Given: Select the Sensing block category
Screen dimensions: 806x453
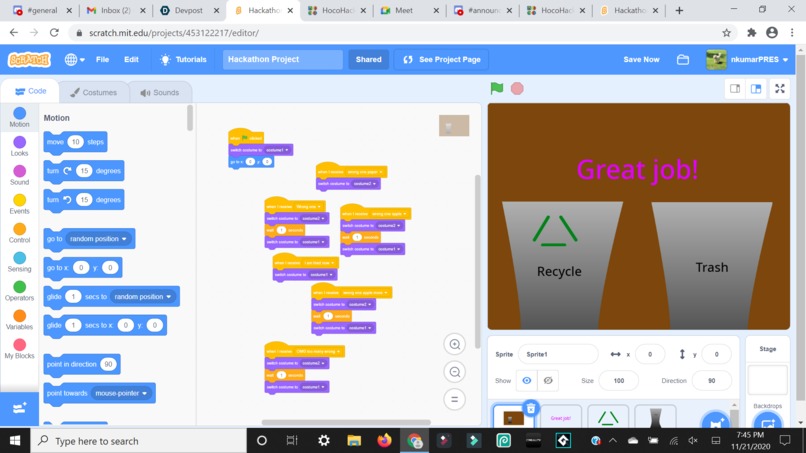Looking at the screenshot, I should pos(20,262).
